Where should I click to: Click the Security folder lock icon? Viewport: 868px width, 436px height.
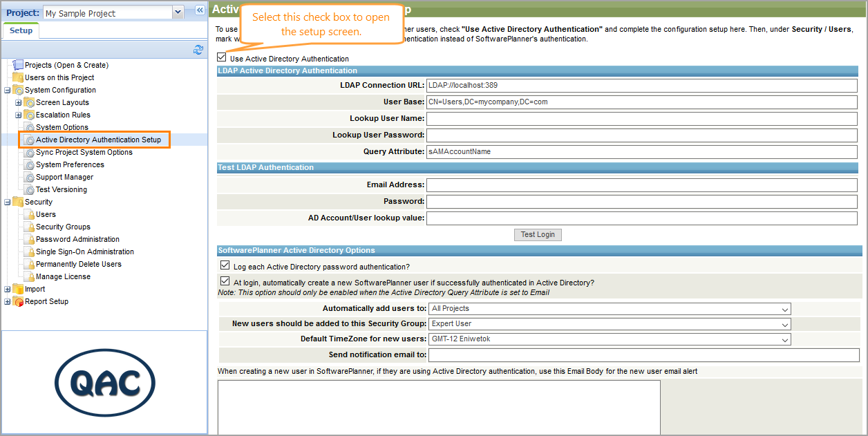click(x=18, y=202)
